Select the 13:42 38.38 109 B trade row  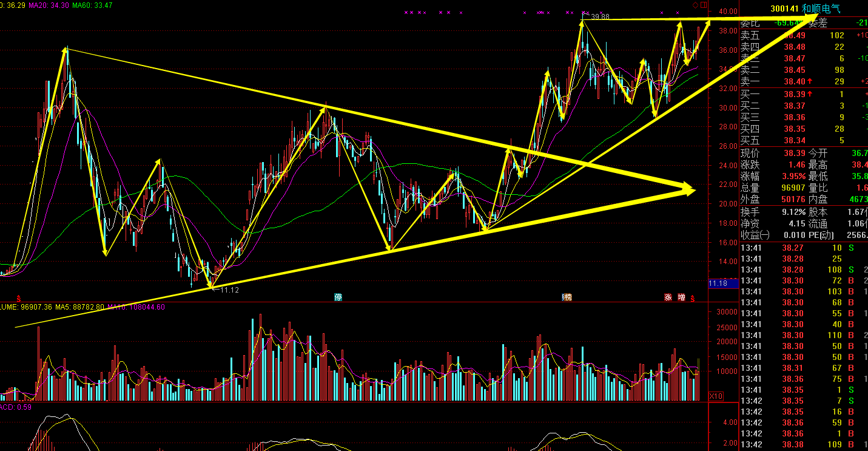[x=804, y=444]
